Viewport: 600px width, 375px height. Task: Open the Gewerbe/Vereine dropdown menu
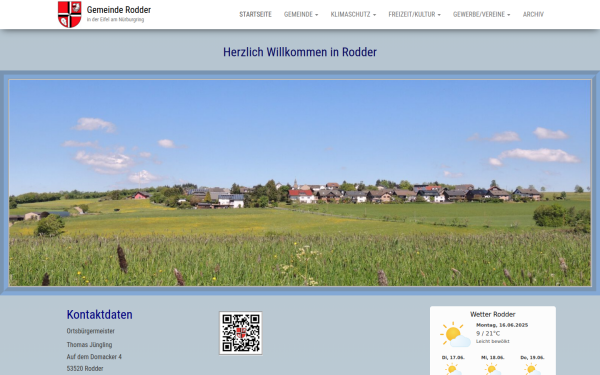click(x=481, y=14)
